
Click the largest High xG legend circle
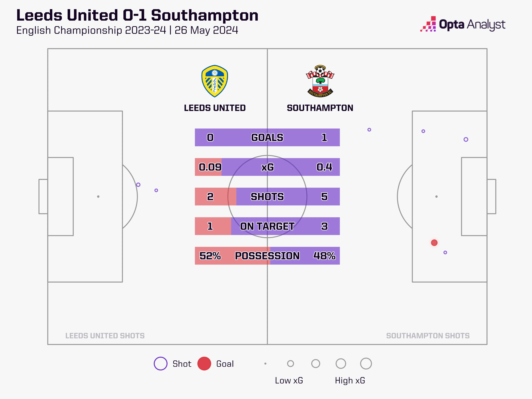point(366,363)
